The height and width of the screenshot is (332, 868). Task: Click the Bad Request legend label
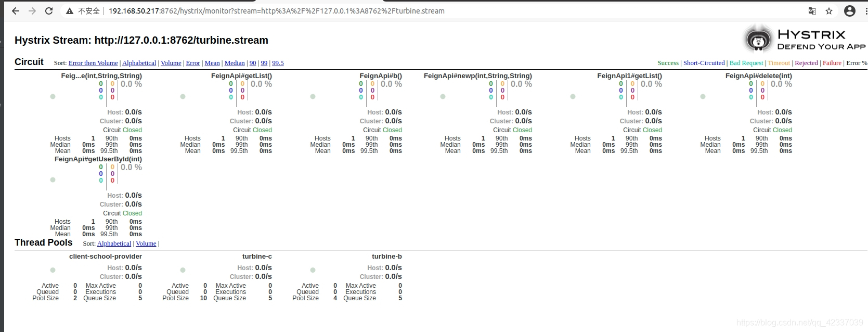pos(746,63)
